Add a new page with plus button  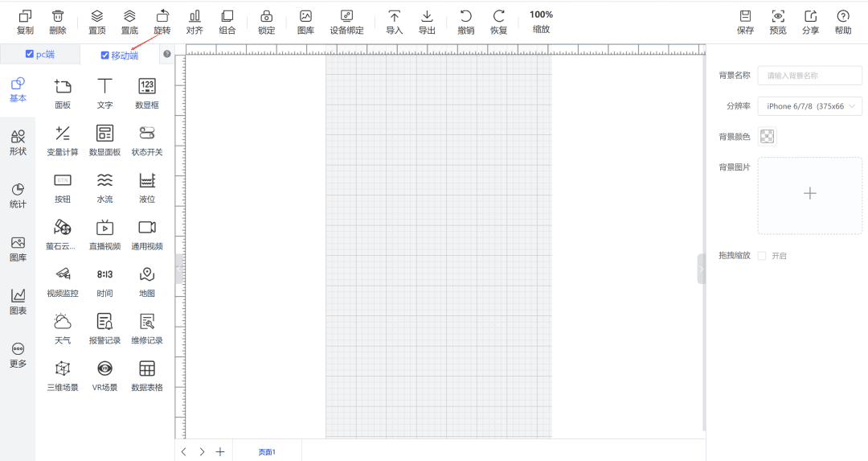click(x=219, y=451)
